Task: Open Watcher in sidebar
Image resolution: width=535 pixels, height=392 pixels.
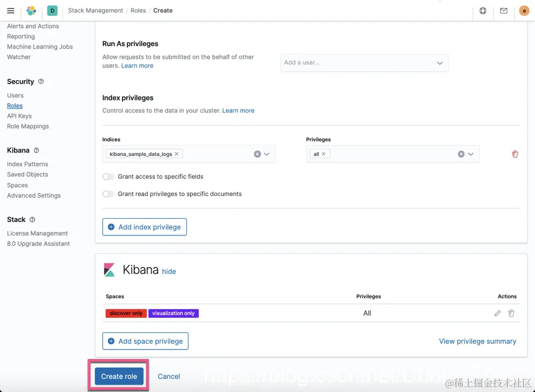Action: tap(19, 57)
